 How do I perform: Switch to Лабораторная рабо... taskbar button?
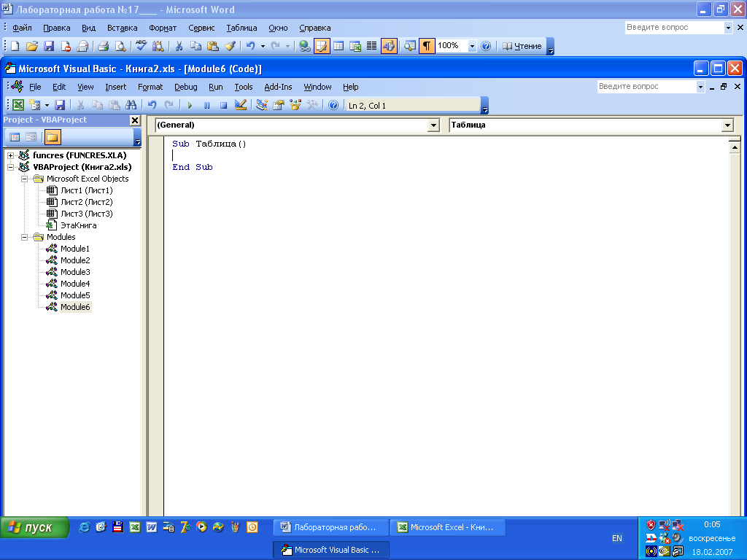(331, 528)
